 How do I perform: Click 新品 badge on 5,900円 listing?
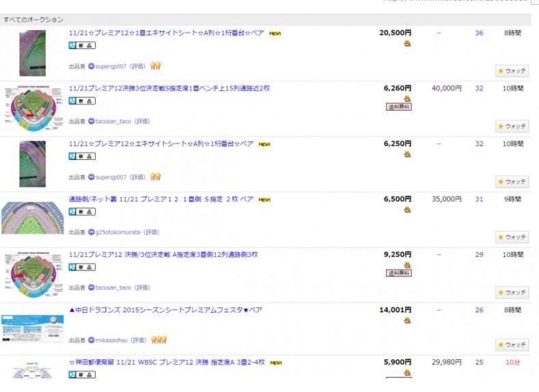pos(82,374)
